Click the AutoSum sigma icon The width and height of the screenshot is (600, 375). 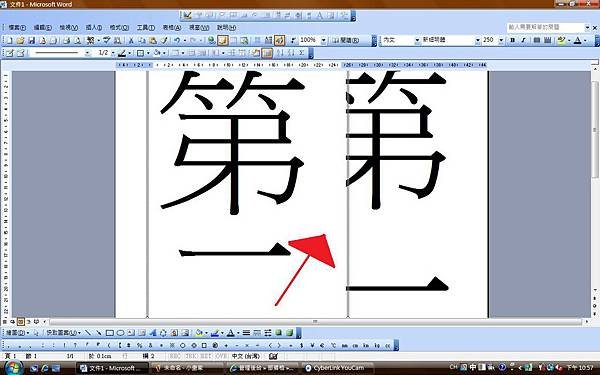click(x=302, y=53)
